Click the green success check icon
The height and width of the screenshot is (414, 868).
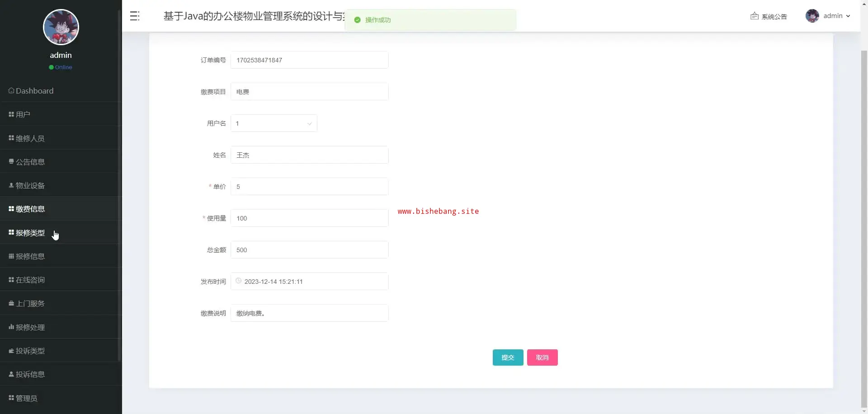click(357, 20)
